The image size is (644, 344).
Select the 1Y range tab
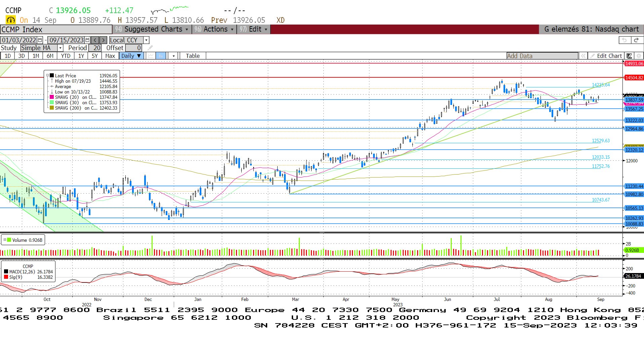[81, 56]
